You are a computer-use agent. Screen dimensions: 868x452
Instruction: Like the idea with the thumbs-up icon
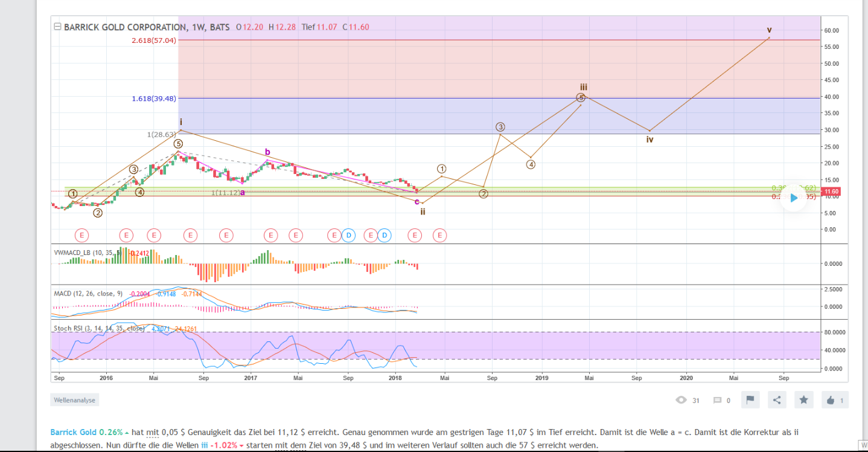pos(831,399)
